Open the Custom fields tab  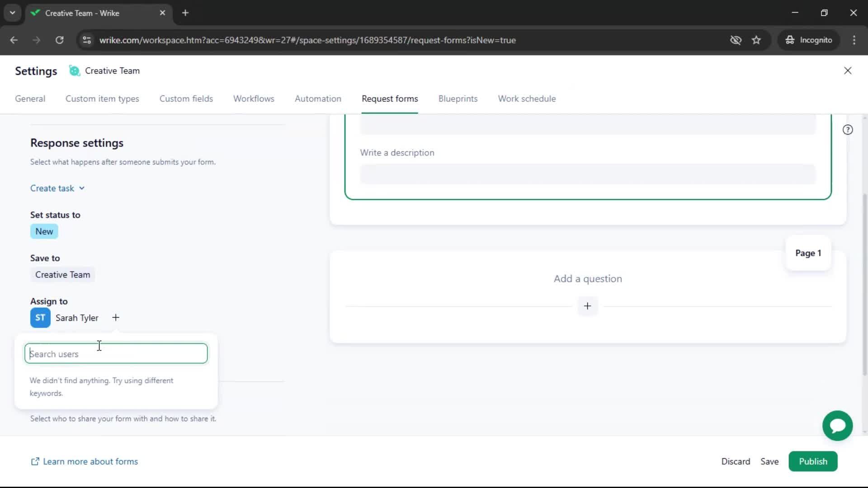tap(186, 99)
